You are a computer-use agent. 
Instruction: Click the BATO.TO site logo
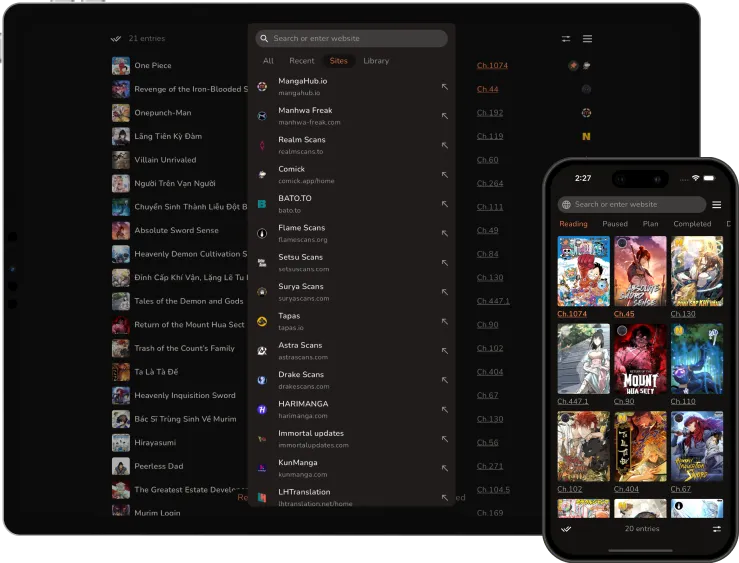pos(262,203)
